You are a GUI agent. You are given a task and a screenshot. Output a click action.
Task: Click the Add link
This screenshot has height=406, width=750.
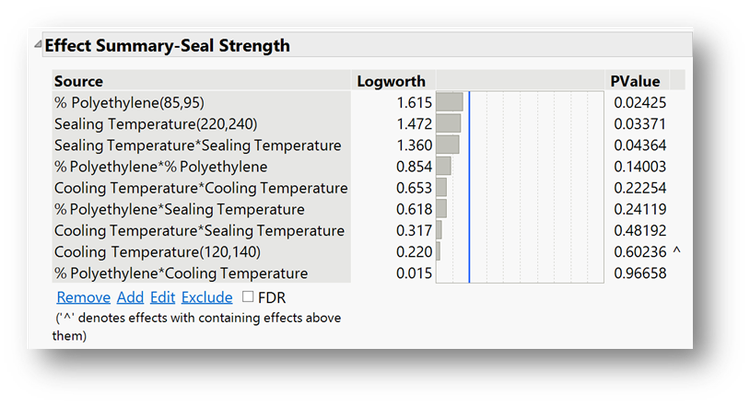click(x=130, y=297)
